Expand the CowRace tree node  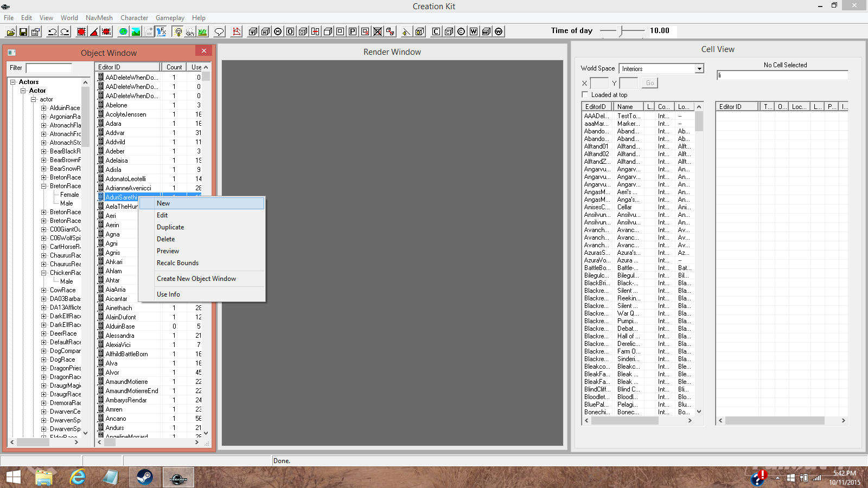[44, 290]
